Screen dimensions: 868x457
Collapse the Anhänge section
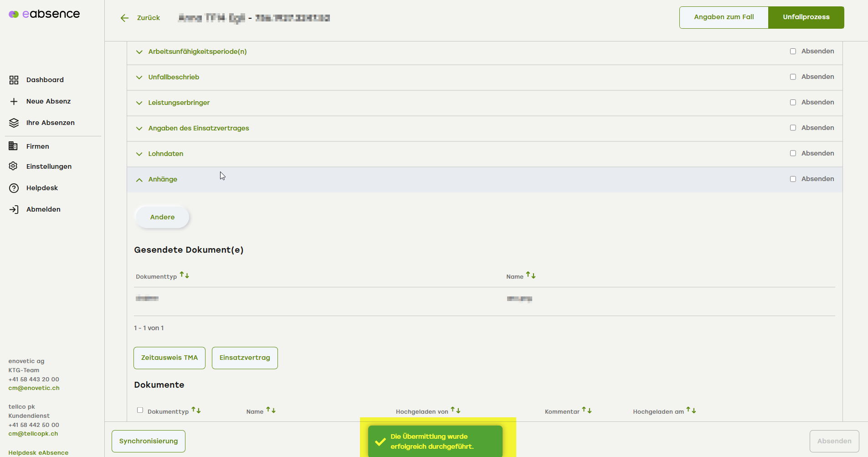click(x=162, y=179)
